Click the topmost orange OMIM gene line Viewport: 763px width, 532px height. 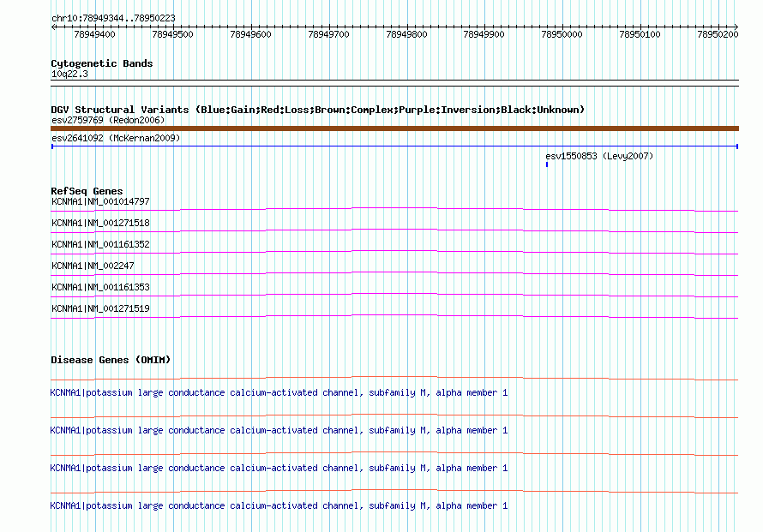click(x=394, y=377)
